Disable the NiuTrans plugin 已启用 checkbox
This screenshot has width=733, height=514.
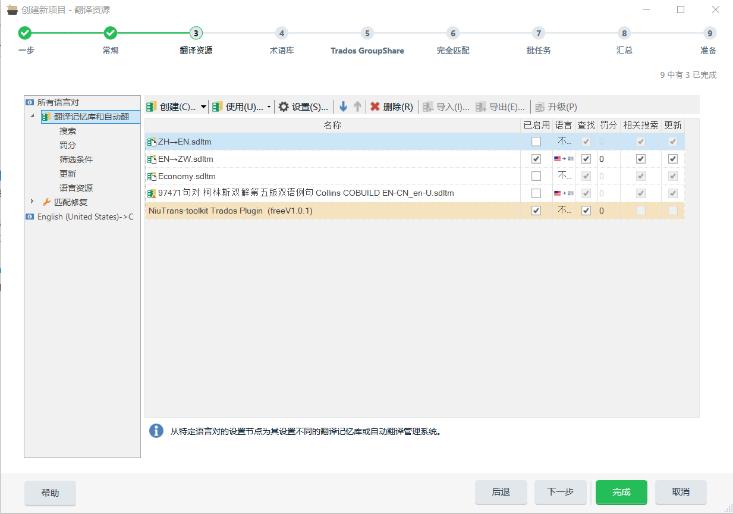tap(536, 211)
